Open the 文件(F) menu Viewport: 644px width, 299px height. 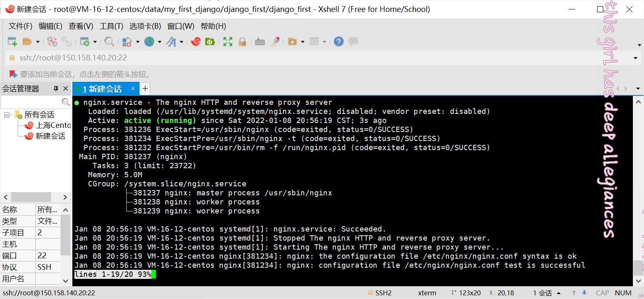(21, 26)
